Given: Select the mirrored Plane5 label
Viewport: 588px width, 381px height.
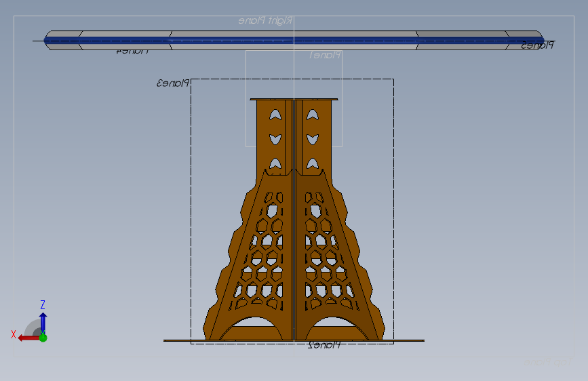Looking at the screenshot, I should 537,45.
